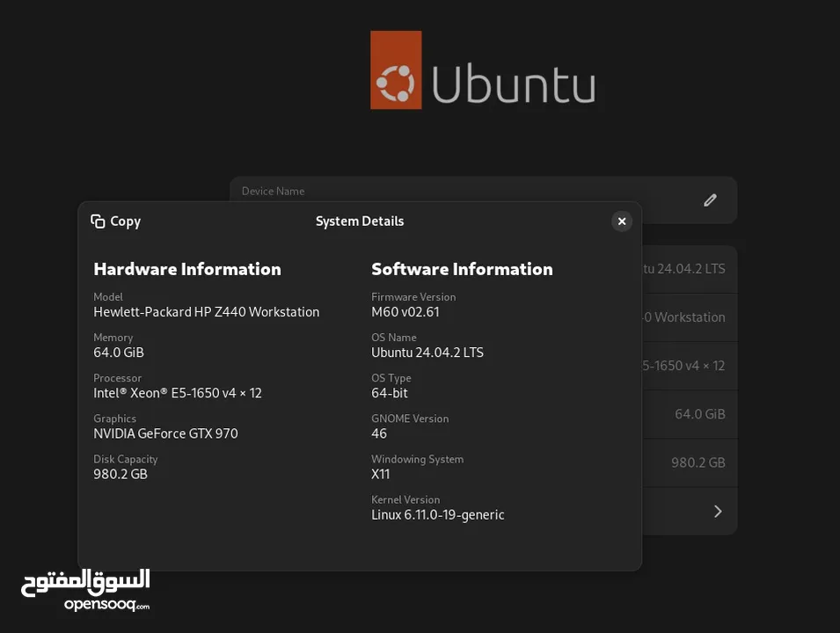Click the 'Hardware Information' heading
The height and width of the screenshot is (633, 840).
pos(187,269)
